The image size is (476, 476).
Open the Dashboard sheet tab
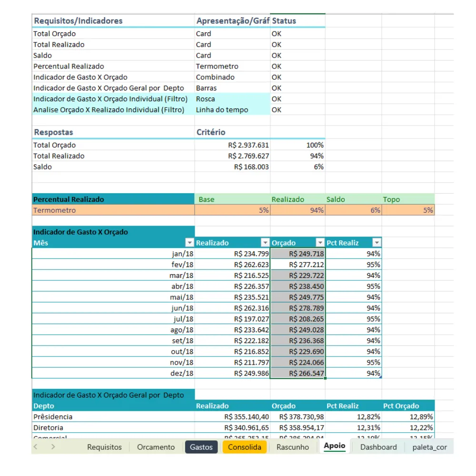[378, 447]
